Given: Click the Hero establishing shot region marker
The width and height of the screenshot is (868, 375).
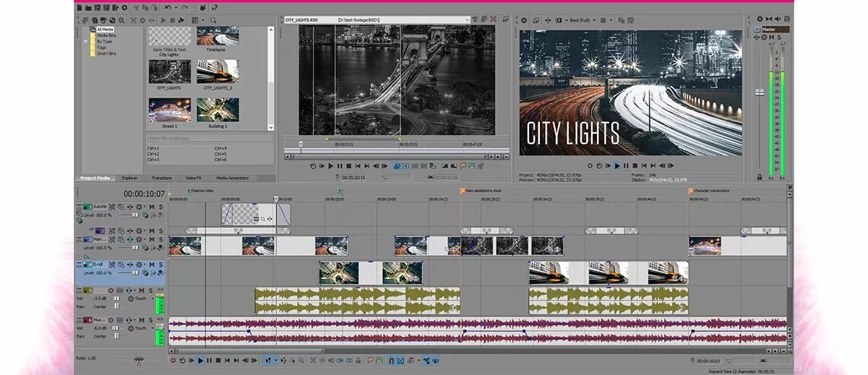Looking at the screenshot, I should (480, 191).
